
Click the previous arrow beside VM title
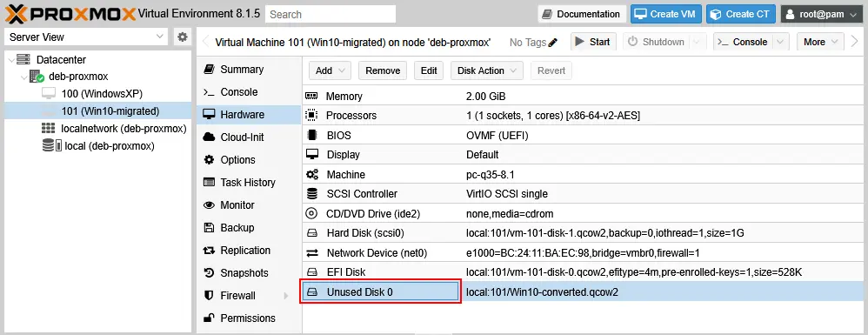[205, 42]
